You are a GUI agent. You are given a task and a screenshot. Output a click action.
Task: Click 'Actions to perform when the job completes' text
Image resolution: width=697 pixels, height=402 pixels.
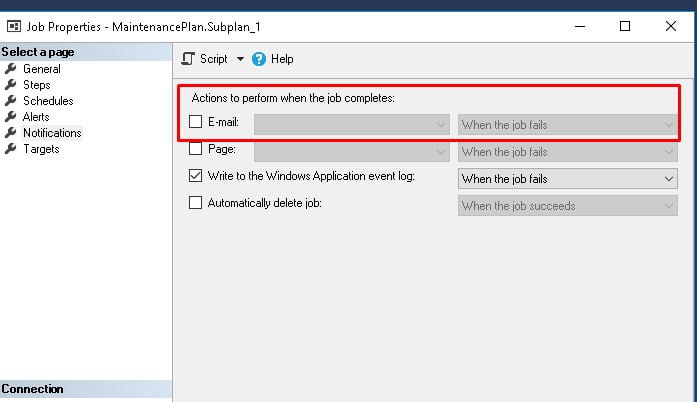click(293, 98)
